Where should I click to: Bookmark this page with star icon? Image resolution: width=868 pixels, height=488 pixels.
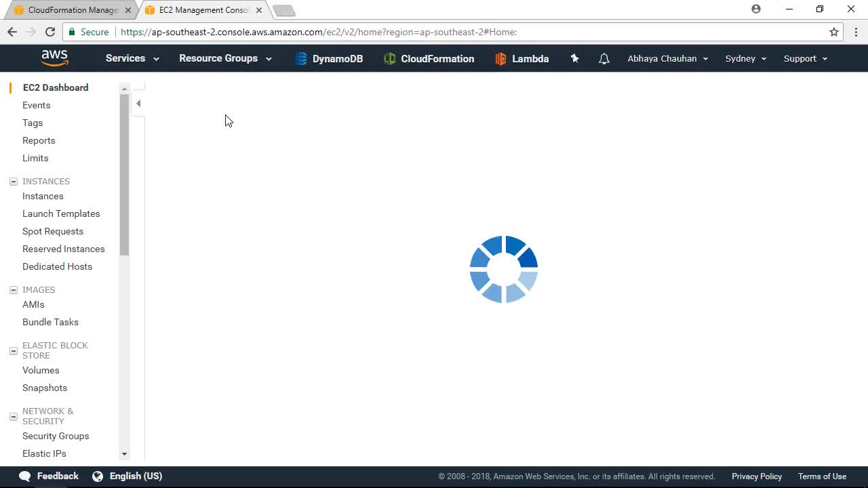834,32
